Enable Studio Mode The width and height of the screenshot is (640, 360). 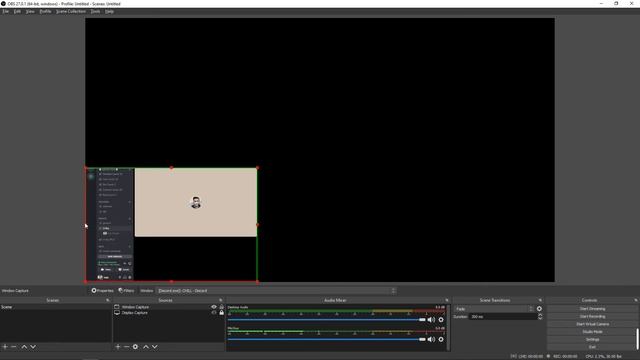click(x=591, y=332)
